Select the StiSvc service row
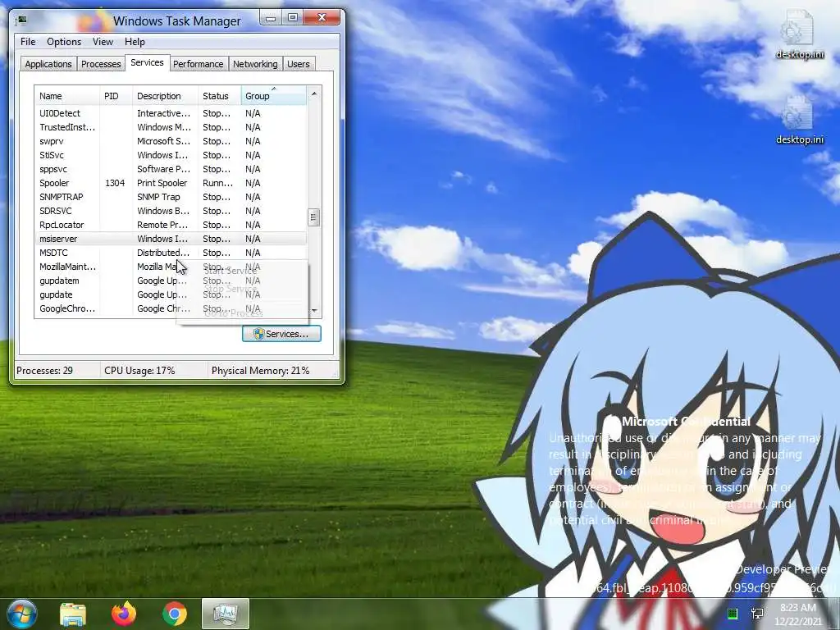840x630 pixels. pyautogui.click(x=171, y=155)
